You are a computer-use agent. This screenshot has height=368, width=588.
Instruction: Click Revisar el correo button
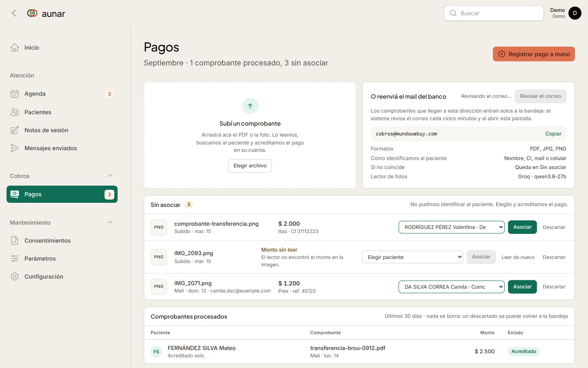[540, 96]
